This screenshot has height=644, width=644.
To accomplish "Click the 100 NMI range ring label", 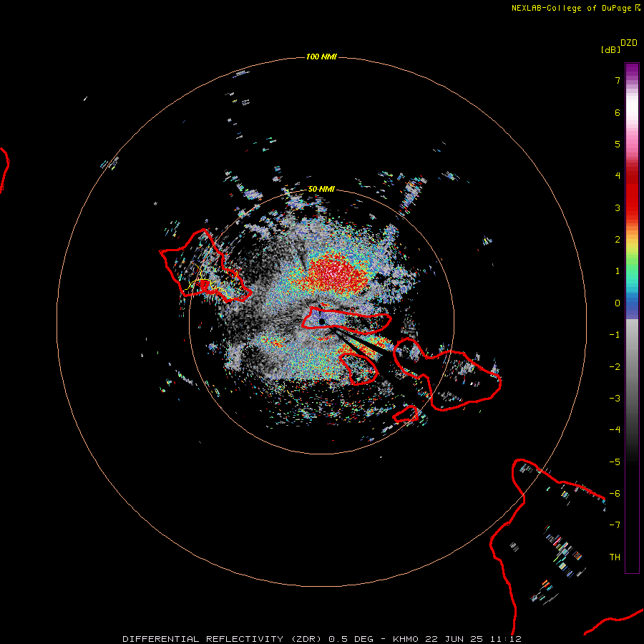I will 321,57.
